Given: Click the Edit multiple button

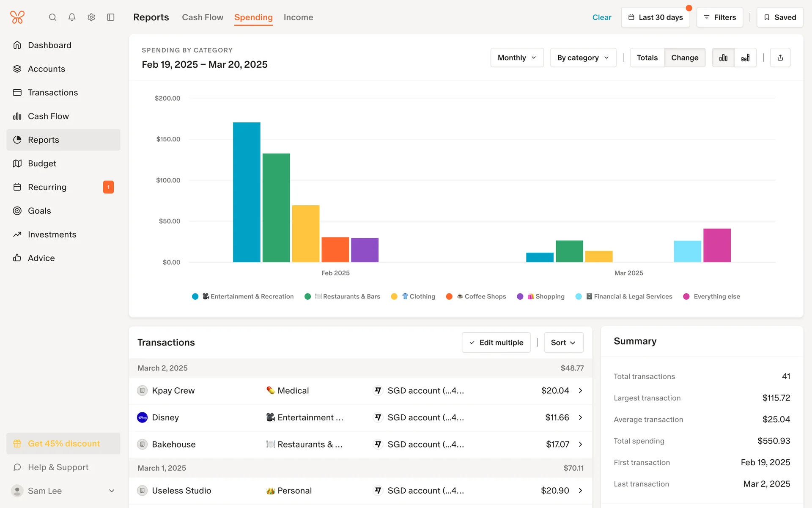Looking at the screenshot, I should pos(496,342).
